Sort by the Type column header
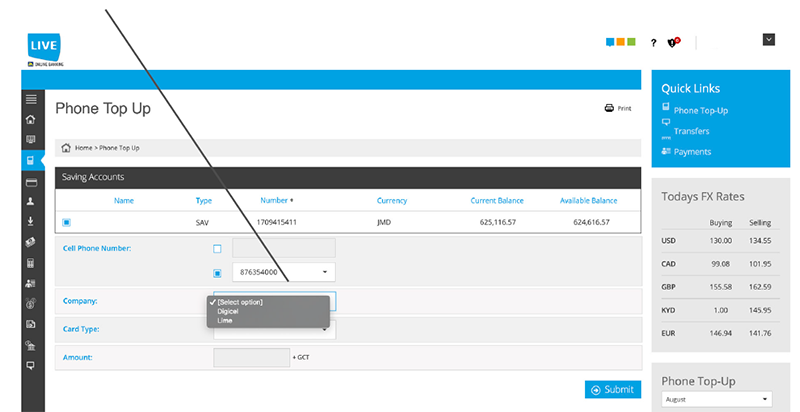 click(x=204, y=201)
